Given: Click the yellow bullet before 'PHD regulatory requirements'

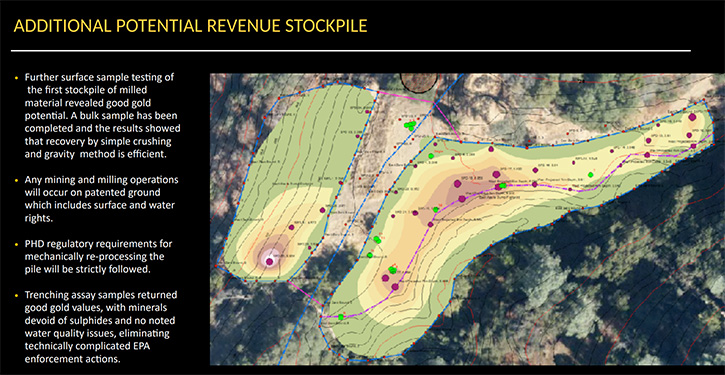Looking at the screenshot, I should (17, 244).
